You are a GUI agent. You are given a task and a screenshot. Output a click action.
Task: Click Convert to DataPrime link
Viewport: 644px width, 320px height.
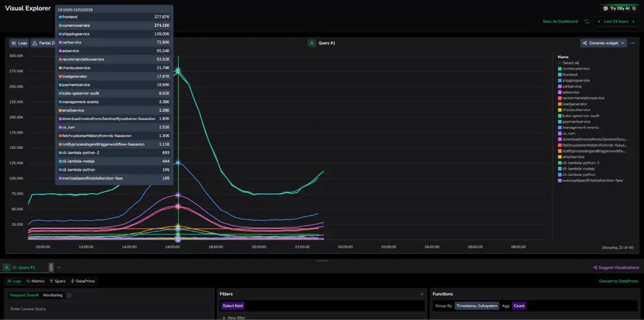(619, 281)
